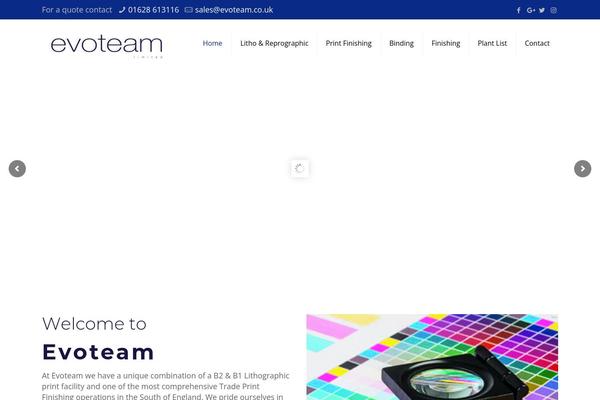Open the Print Finishing menu
Viewport: 600px width, 400px height.
pyautogui.click(x=349, y=43)
